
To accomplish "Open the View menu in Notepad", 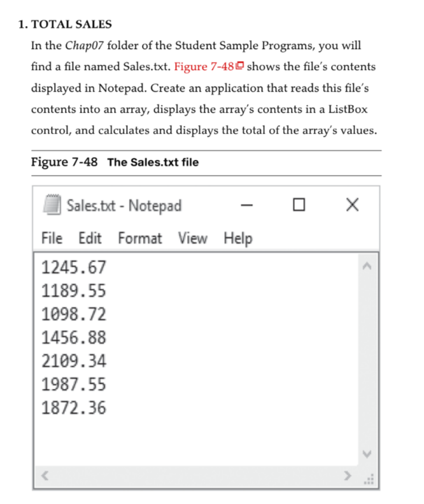I will tap(193, 238).
